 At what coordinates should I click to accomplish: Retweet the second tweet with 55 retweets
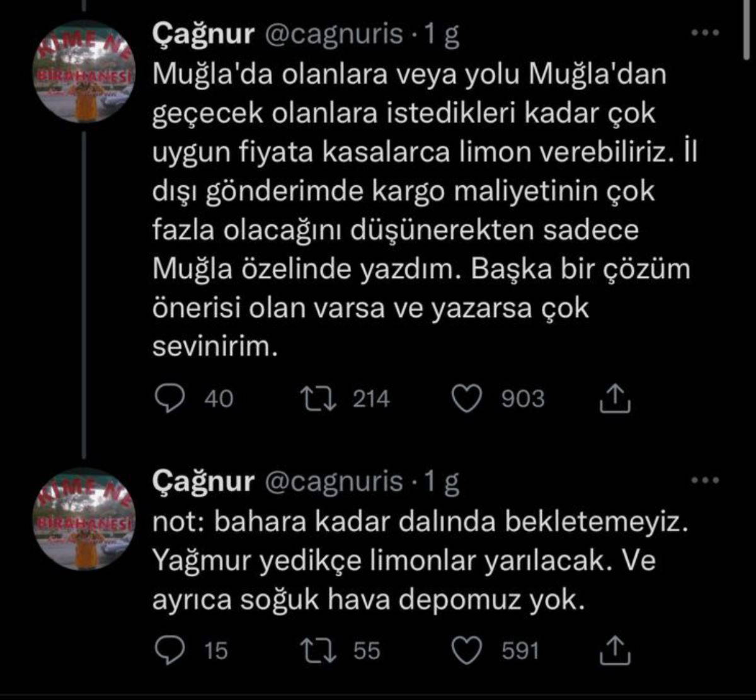(x=315, y=650)
